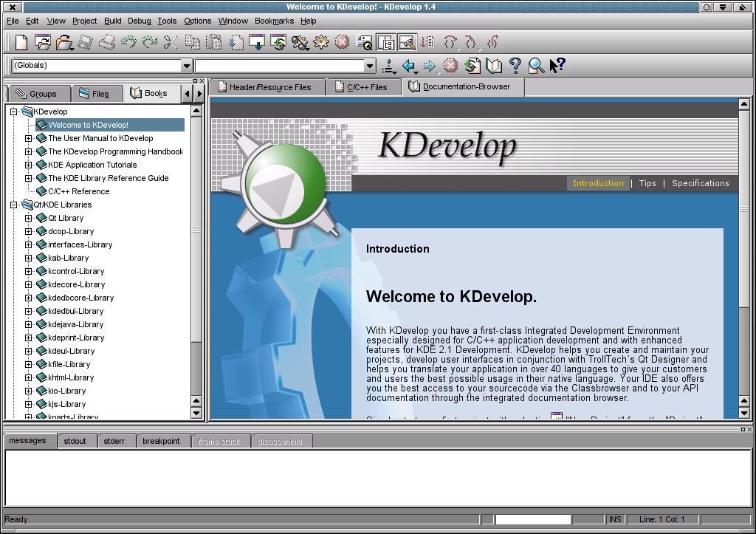Click the gear Make/Build icon
Screen dimensions: 756x534
(x=321, y=42)
